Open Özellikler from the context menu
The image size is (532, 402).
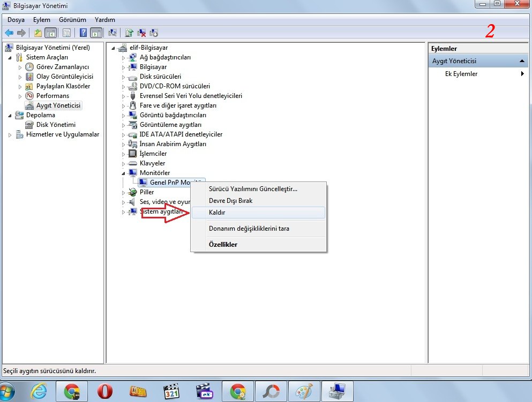258,245
